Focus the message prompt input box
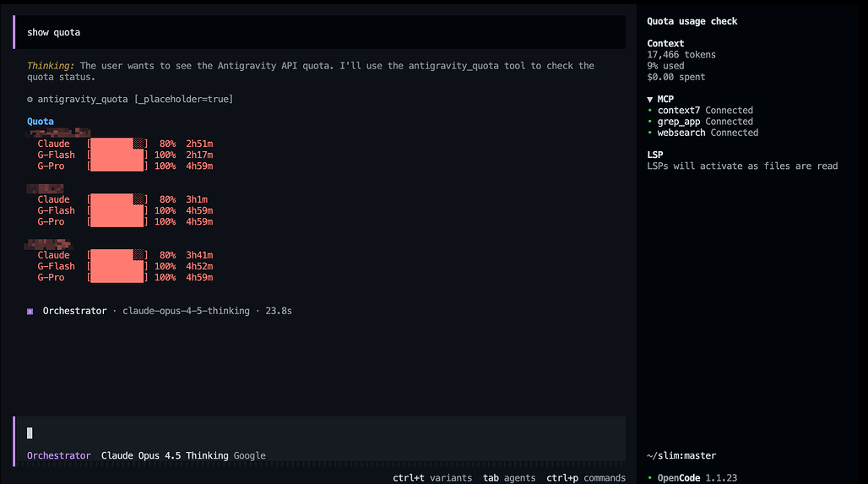 [321, 433]
